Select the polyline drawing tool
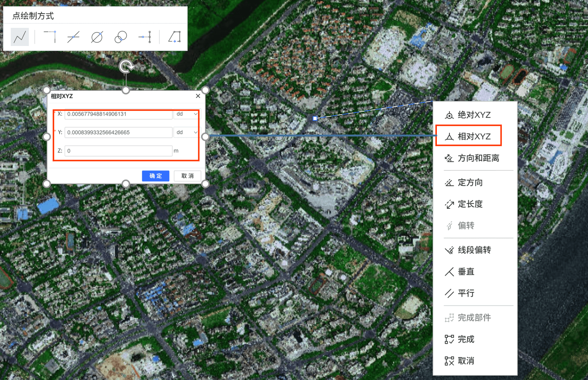 [20, 37]
